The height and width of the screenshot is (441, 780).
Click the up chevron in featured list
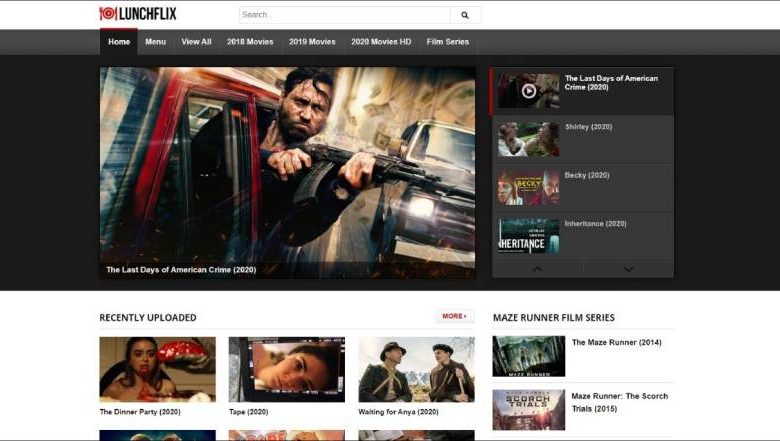[538, 269]
